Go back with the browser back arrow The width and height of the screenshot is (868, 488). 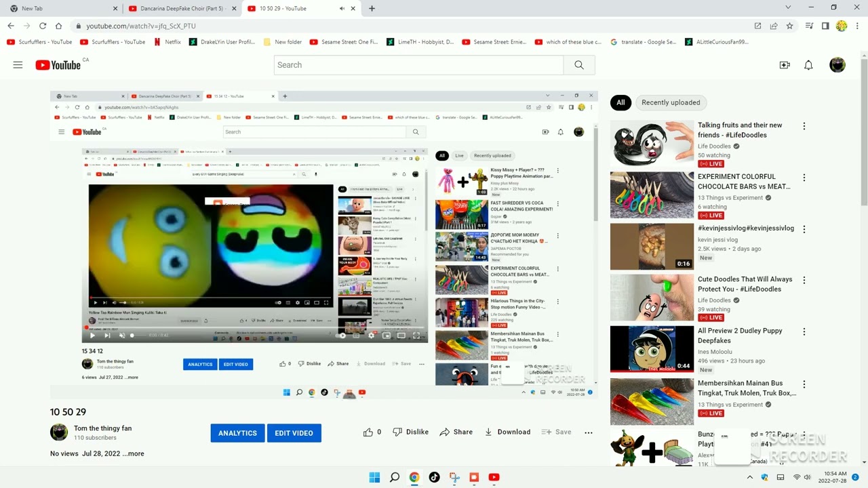point(11,26)
